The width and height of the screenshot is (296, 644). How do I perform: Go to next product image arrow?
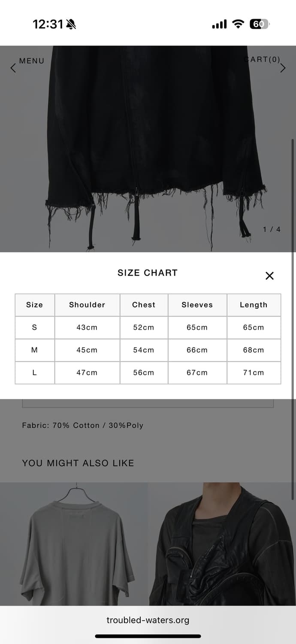(283, 68)
